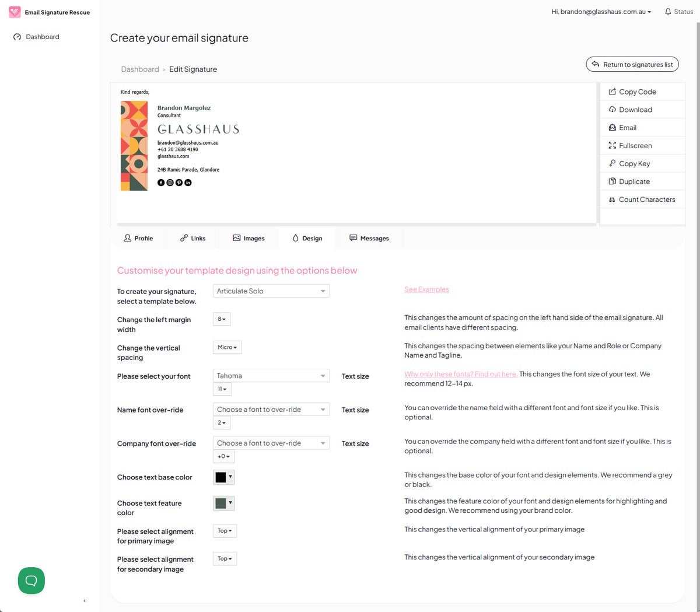Click the geometric pattern banner image
This screenshot has width=700, height=612.
[x=134, y=146]
